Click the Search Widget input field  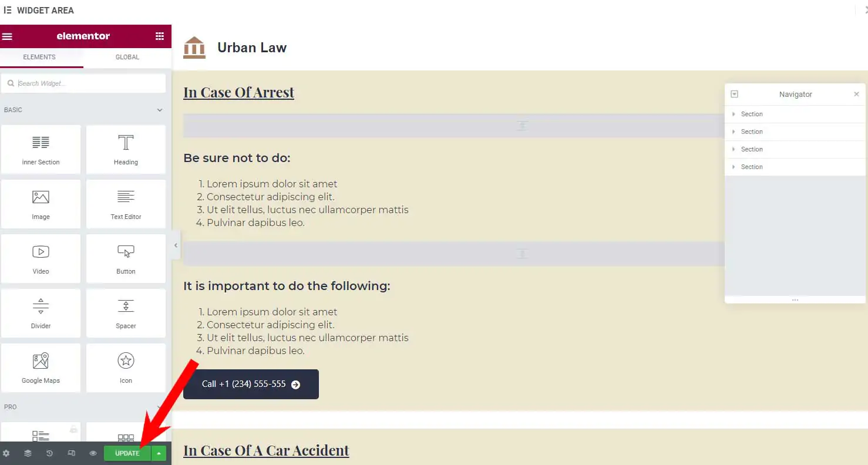[88, 83]
